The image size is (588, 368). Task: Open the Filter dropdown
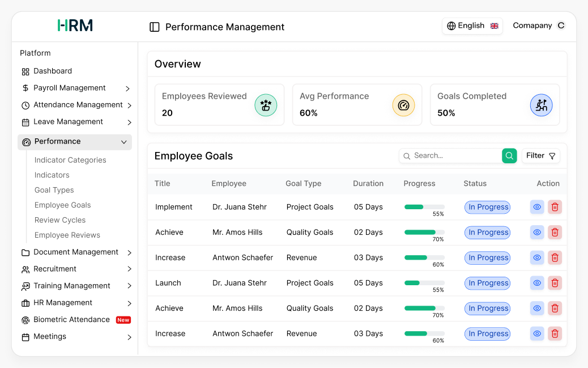pyautogui.click(x=540, y=155)
